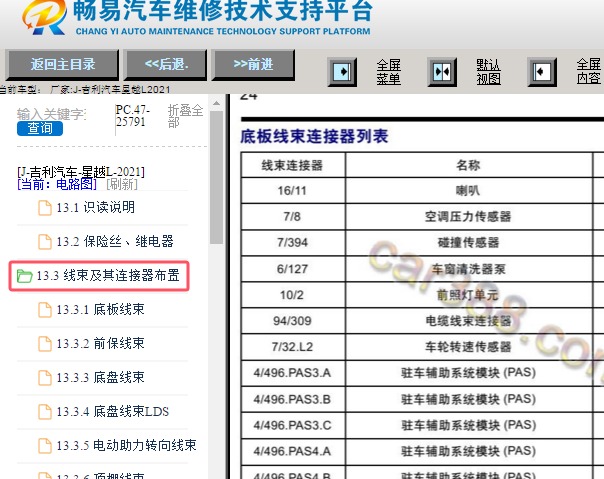Open 13.3.3 底盘线束 tree item
Viewport: 604px width, 479px height.
point(100,377)
